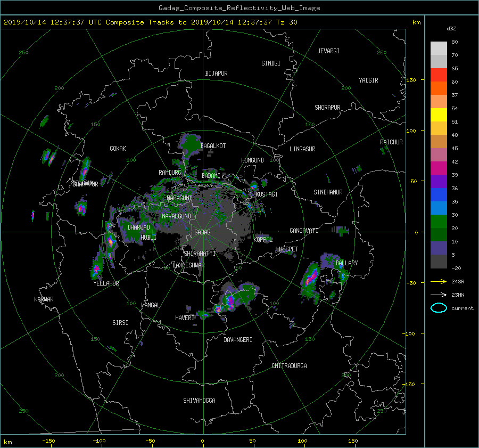This screenshot has height=448, width=479.
Task: Click the RAICHUR city label
Action: pyautogui.click(x=391, y=142)
